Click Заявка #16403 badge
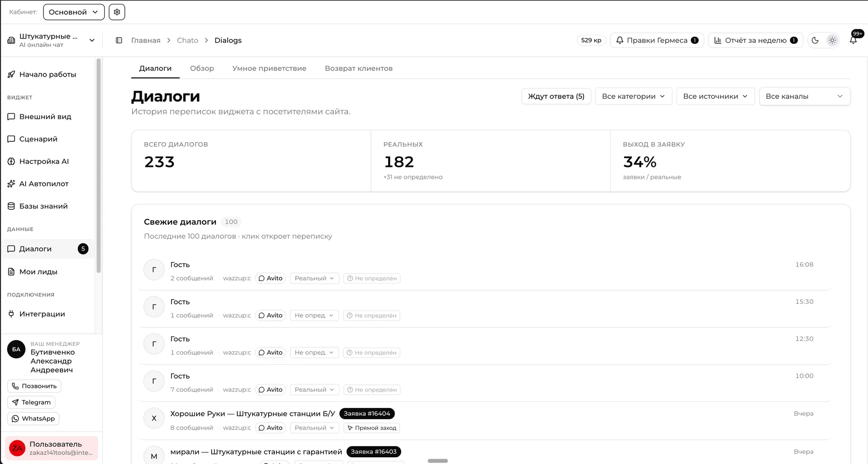The height and width of the screenshot is (464, 868). [374, 452]
